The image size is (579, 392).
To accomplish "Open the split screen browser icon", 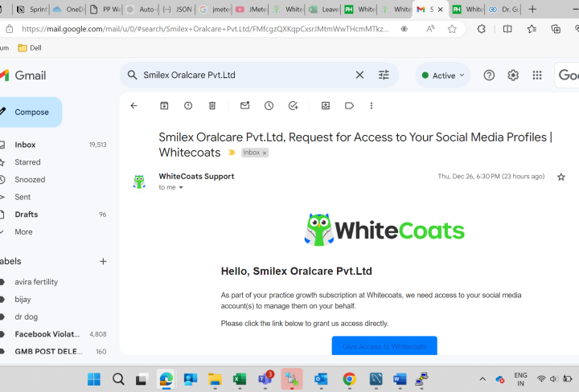I will click(x=507, y=29).
